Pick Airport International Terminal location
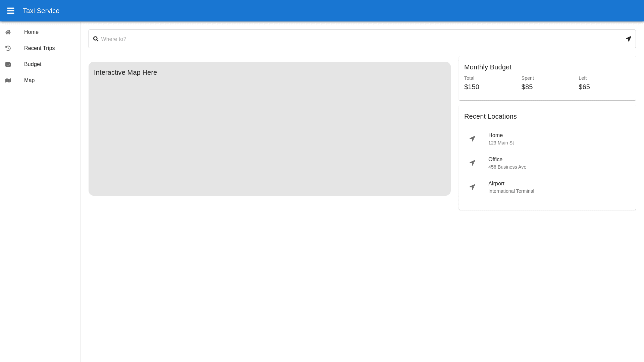Viewport: 644px width, 362px height. click(511, 187)
